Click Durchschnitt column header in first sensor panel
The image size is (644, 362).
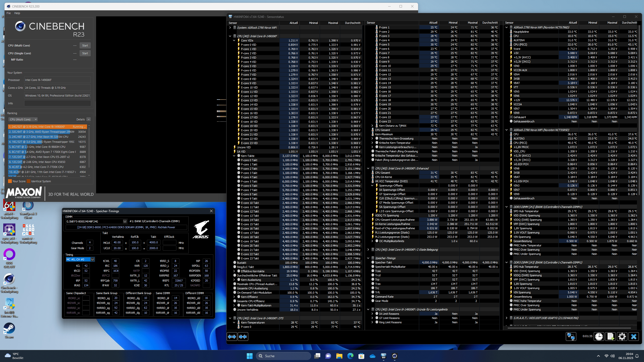(x=351, y=23)
